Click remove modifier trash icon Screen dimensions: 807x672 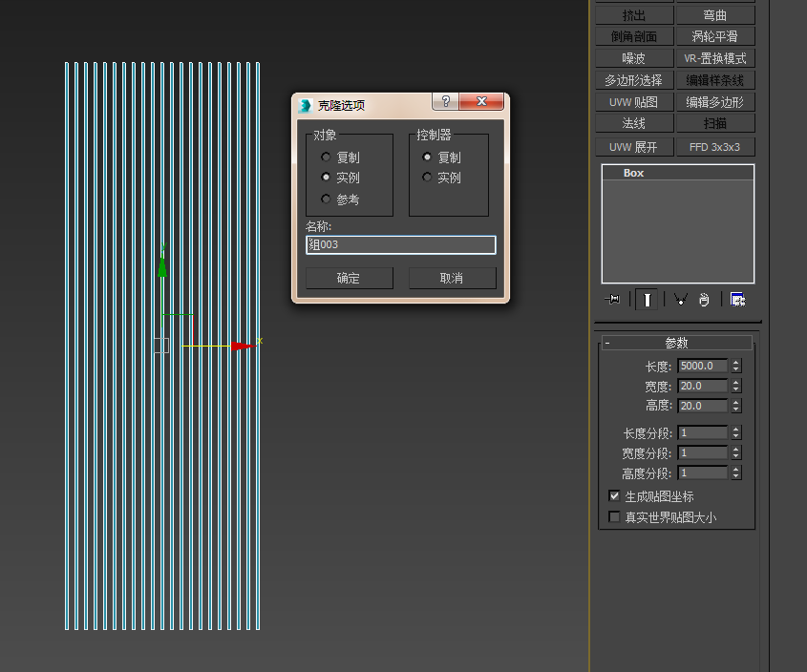pyautogui.click(x=704, y=300)
